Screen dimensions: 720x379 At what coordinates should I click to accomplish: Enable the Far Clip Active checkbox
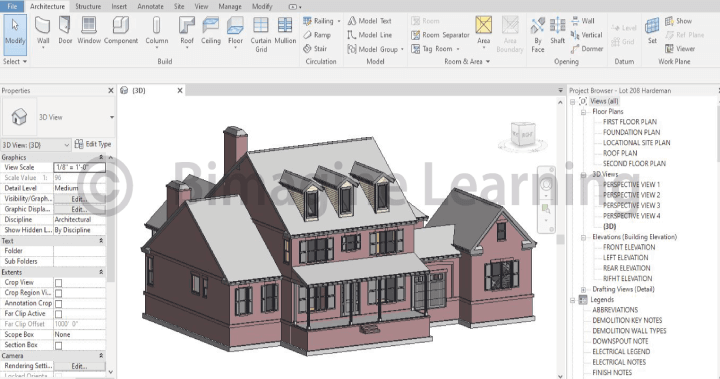point(58,314)
